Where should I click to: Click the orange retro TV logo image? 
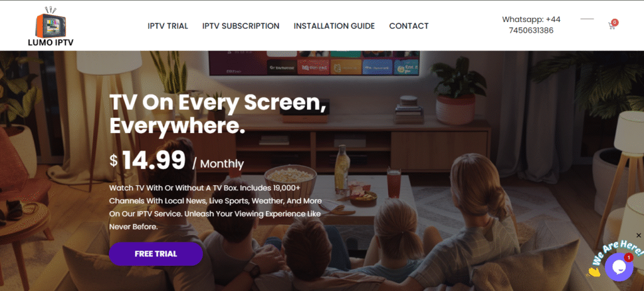point(50,22)
